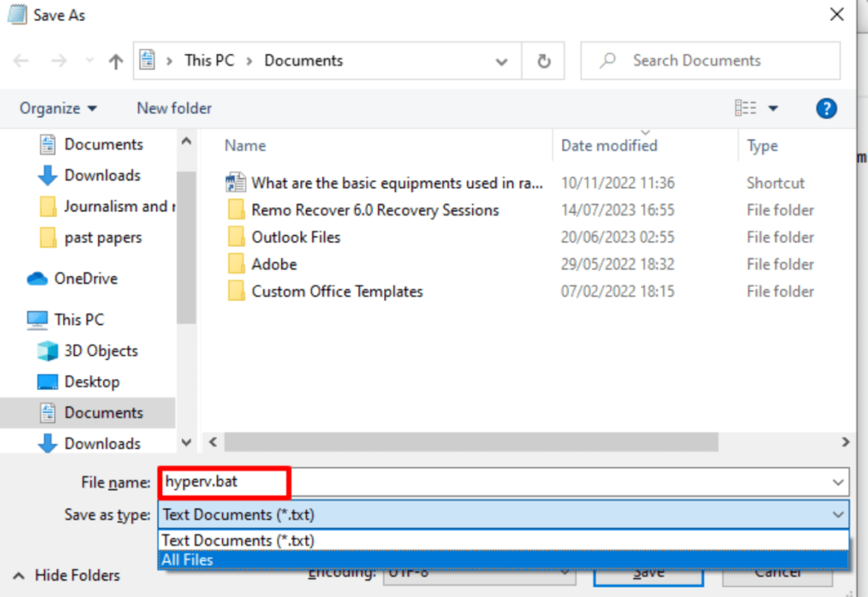Open the address bar history dropdown
Image resolution: width=868 pixels, height=597 pixels.
(502, 60)
